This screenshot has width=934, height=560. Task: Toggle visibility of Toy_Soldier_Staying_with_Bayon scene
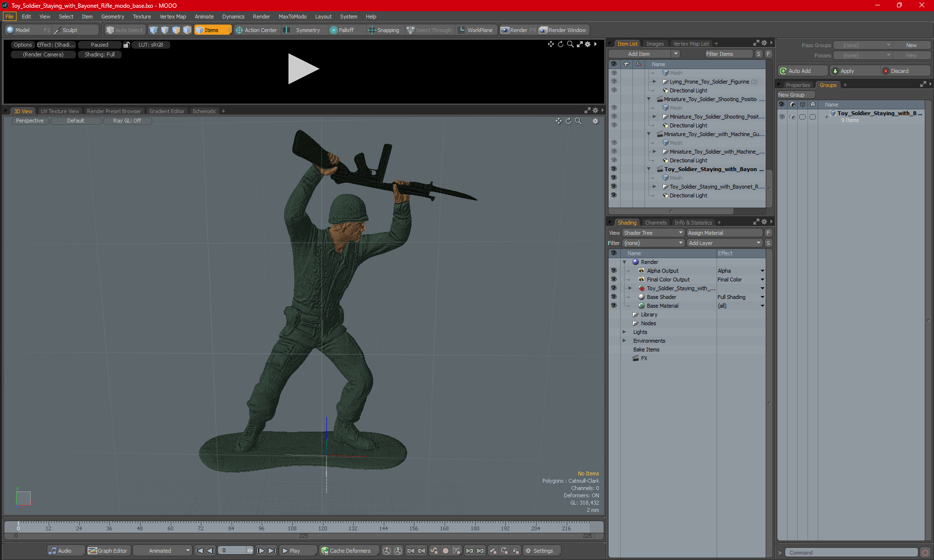[614, 169]
